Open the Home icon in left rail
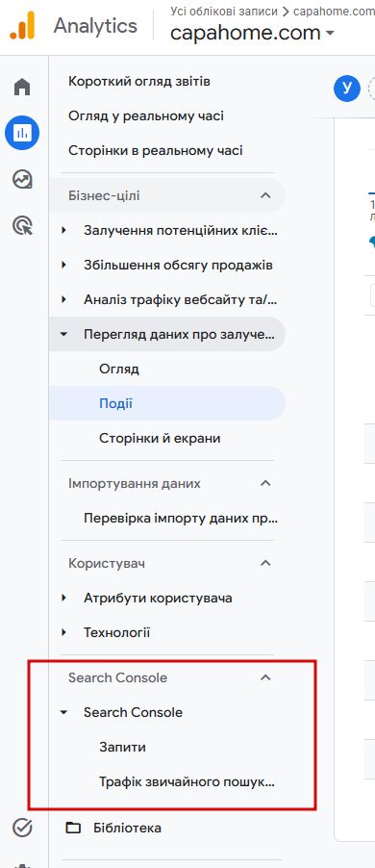This screenshot has width=375, height=868. (22, 87)
